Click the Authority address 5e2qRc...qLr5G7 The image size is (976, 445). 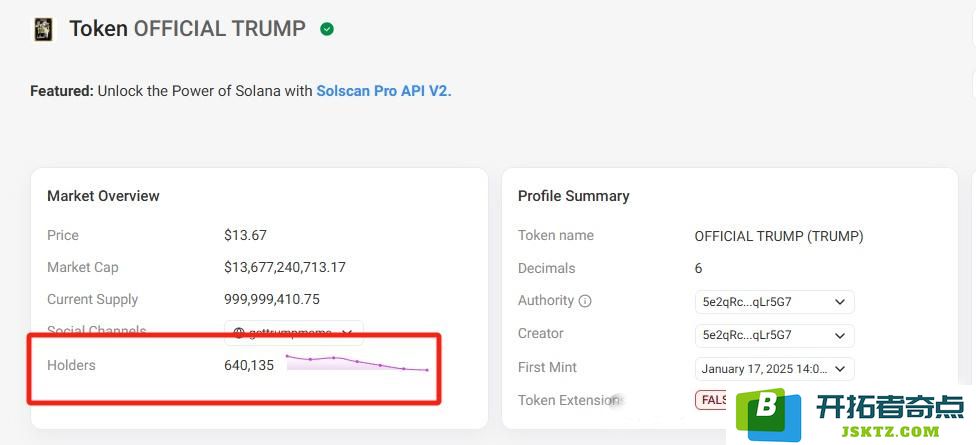click(747, 302)
